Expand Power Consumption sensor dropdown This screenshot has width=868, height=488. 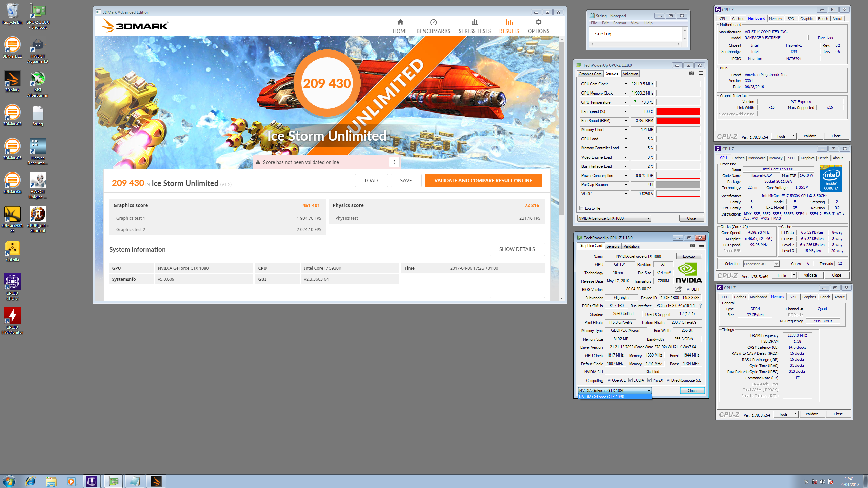[626, 176]
